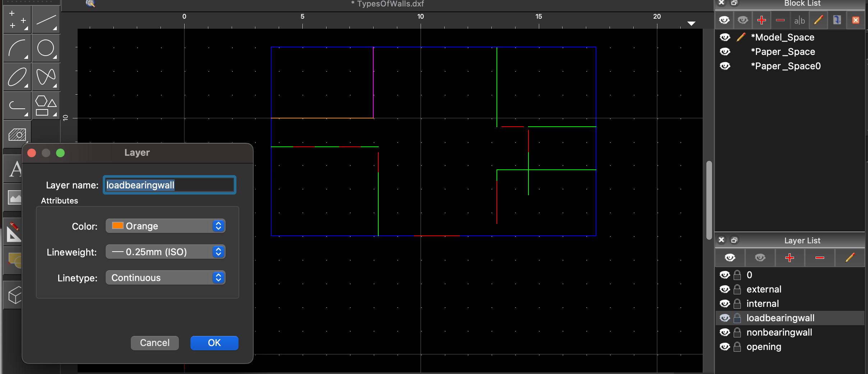Select the internal layer in Layer List
This screenshot has height=374, width=868.
point(762,304)
